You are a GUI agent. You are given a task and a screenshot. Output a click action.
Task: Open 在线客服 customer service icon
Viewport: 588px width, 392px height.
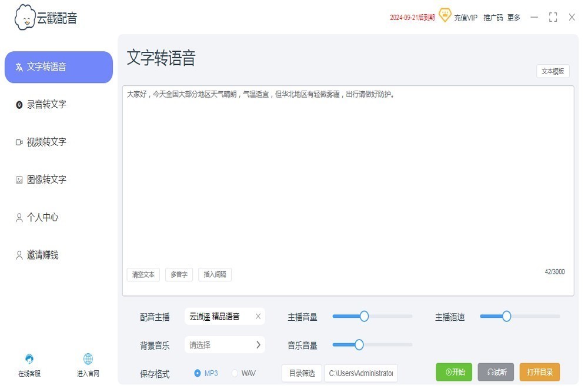(29, 359)
